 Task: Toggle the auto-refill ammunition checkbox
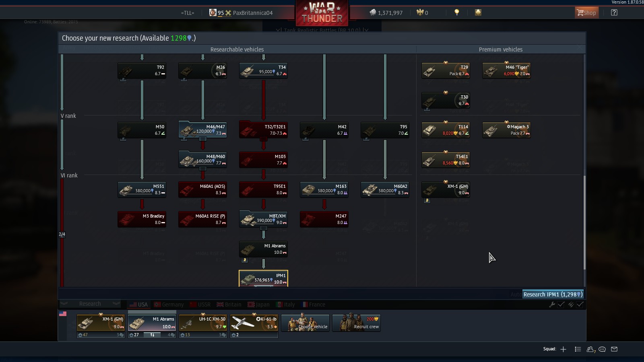point(580,304)
